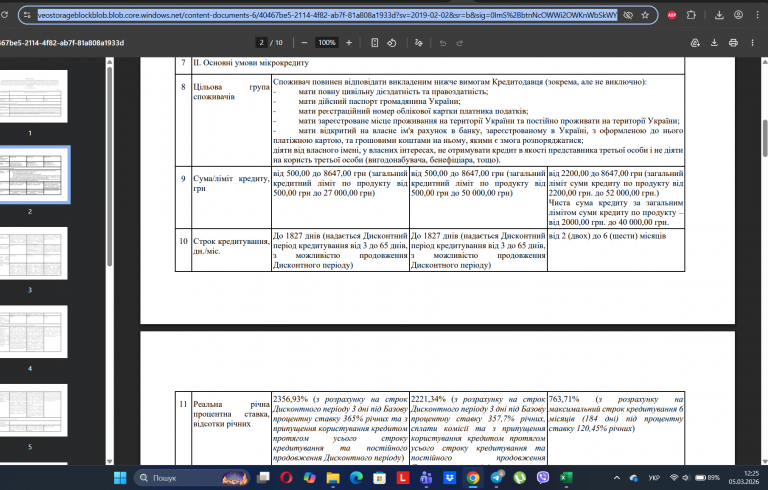Click the URL address bar
This screenshot has height=490, width=768.
pos(327,15)
